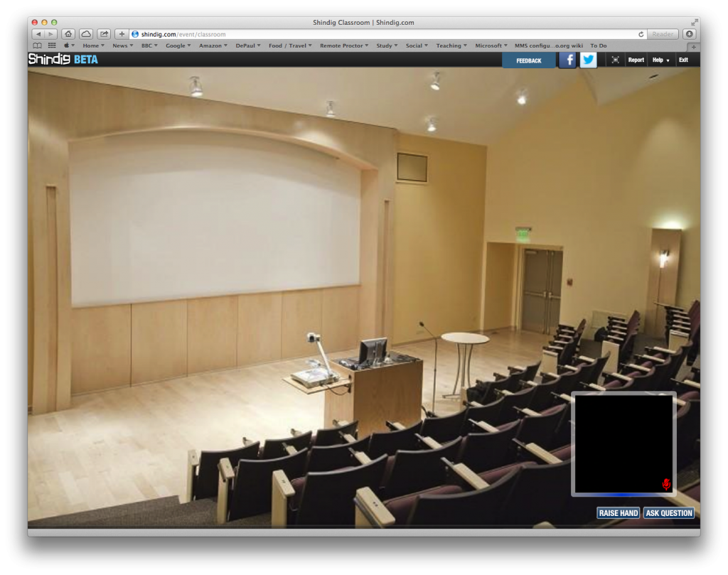The height and width of the screenshot is (575, 728).
Task: Click the Share arrow icon in Safari
Action: coord(104,34)
